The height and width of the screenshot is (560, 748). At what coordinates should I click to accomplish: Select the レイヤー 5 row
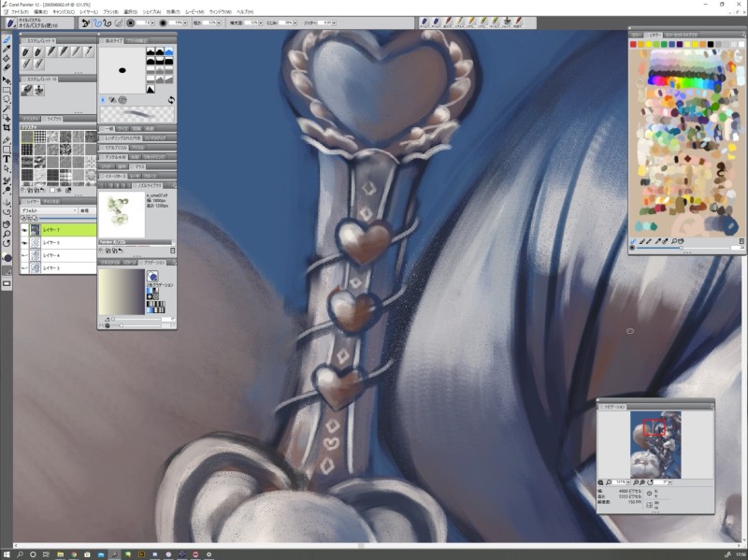(58, 243)
